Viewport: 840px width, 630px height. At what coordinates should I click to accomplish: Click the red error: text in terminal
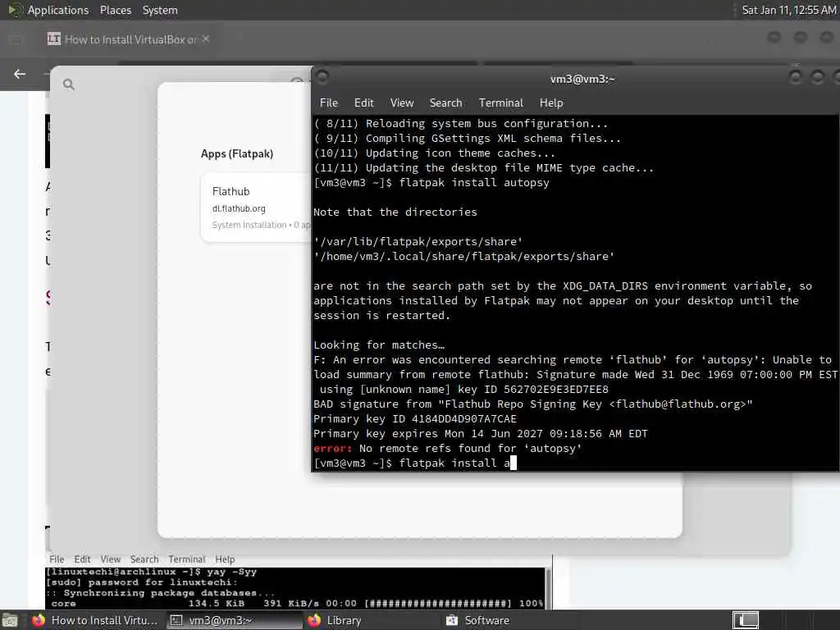tap(333, 449)
